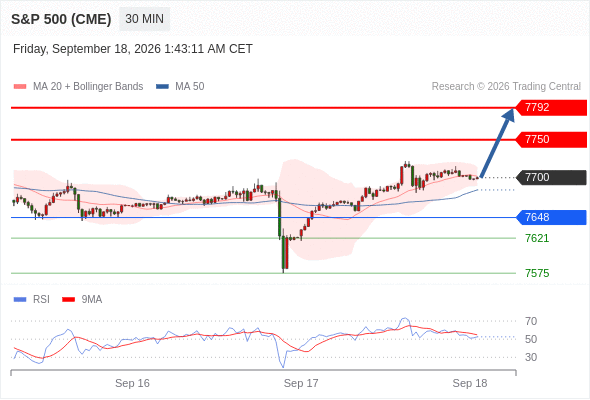590x400 pixels.
Task: Click the red 7792 resistance price tag
Action: 551,108
